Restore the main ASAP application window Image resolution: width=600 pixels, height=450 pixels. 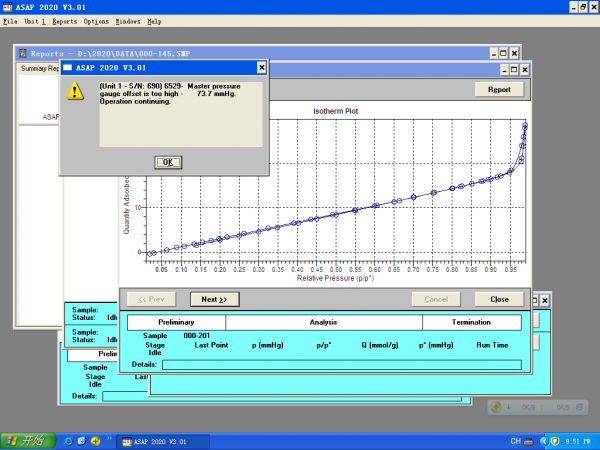tap(583, 7)
